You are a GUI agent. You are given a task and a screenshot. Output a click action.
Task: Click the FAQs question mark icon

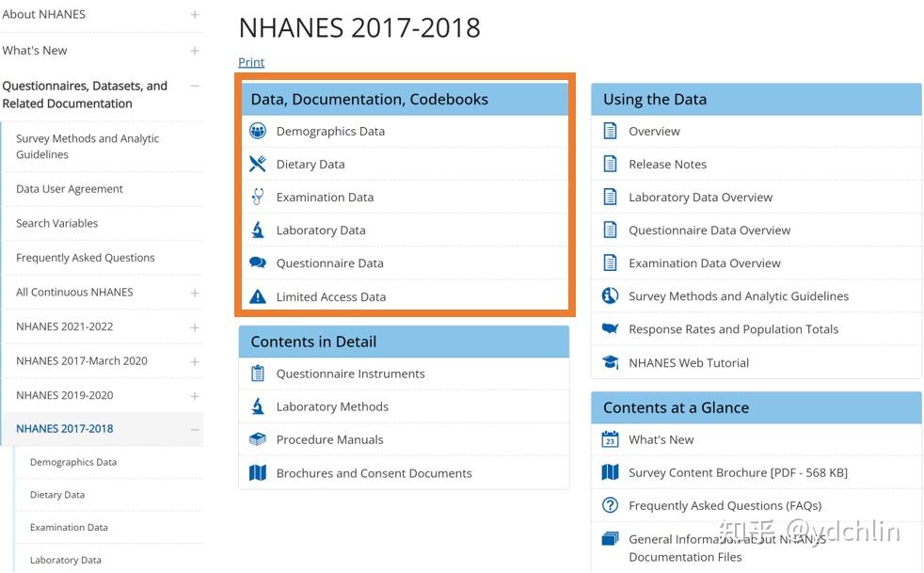[610, 505]
